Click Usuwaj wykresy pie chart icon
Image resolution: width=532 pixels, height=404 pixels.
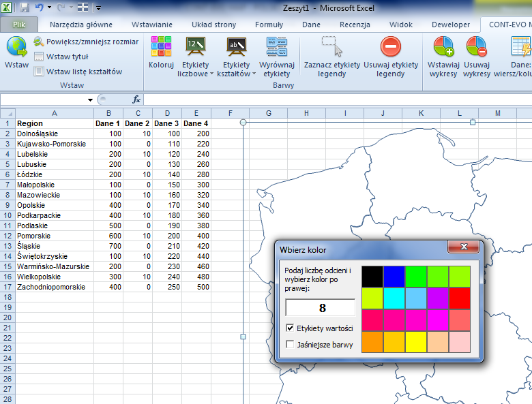[476, 46]
